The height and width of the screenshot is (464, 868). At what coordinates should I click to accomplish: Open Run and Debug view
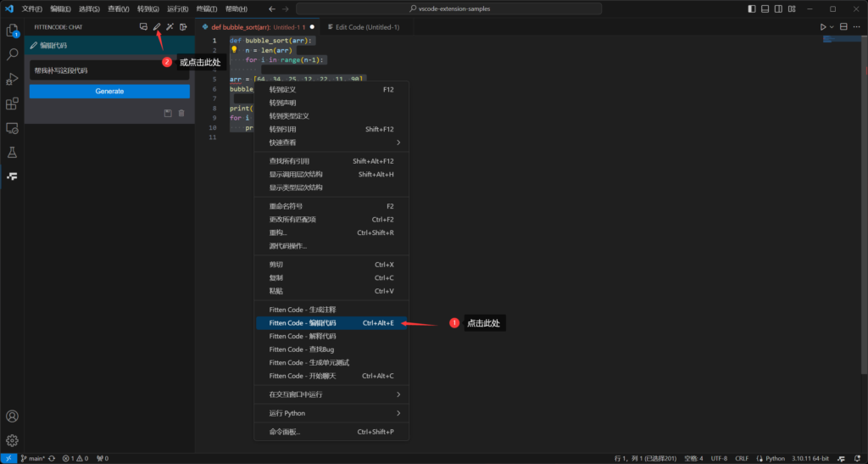tap(12, 79)
